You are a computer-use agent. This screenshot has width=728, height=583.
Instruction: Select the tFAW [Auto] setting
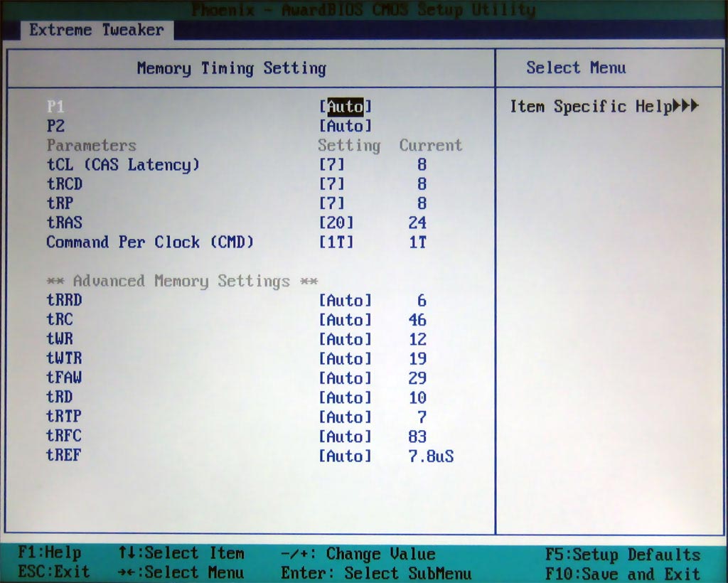[x=345, y=378]
